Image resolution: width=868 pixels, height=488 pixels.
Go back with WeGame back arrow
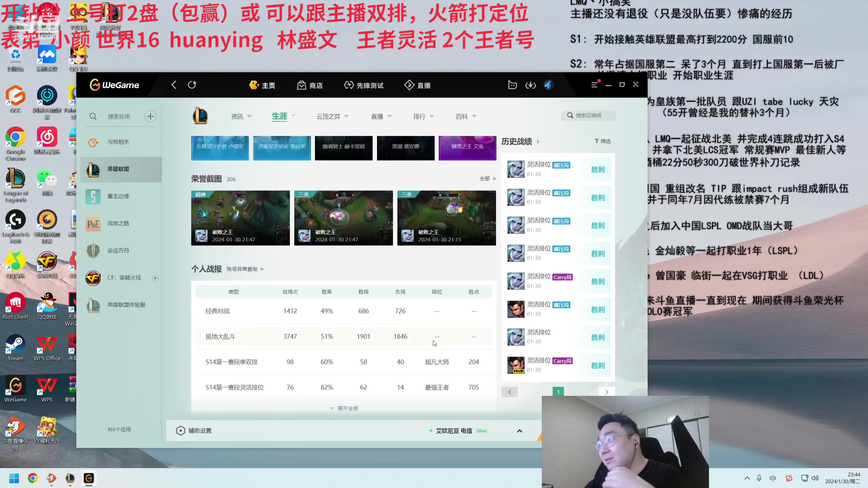[x=174, y=85]
